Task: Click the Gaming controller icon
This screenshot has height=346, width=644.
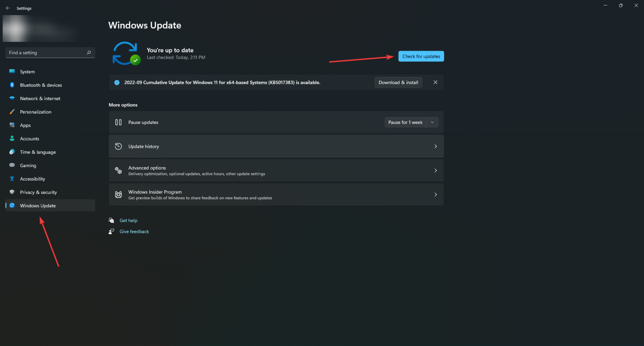Action: click(12, 165)
